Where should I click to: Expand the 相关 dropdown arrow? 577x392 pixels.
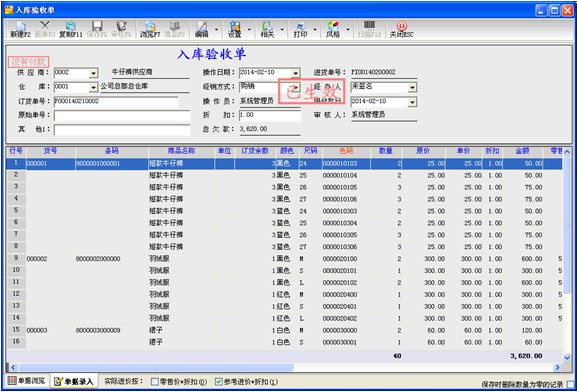pyautogui.click(x=282, y=29)
